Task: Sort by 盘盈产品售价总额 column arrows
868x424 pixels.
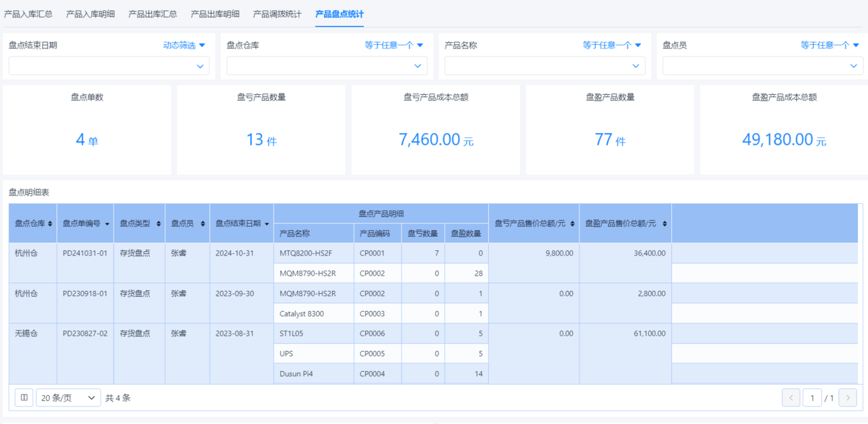Action: pos(663,224)
